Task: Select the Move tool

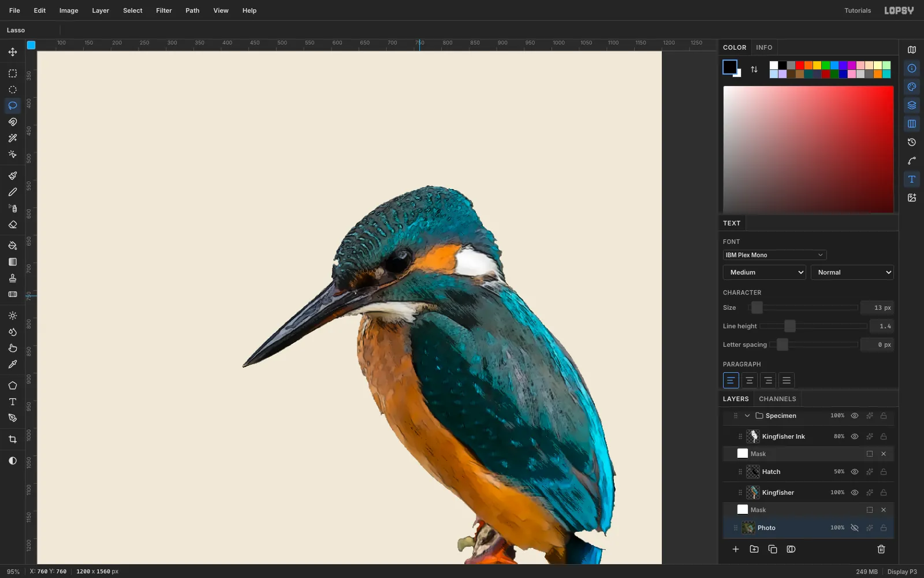Action: [x=13, y=52]
